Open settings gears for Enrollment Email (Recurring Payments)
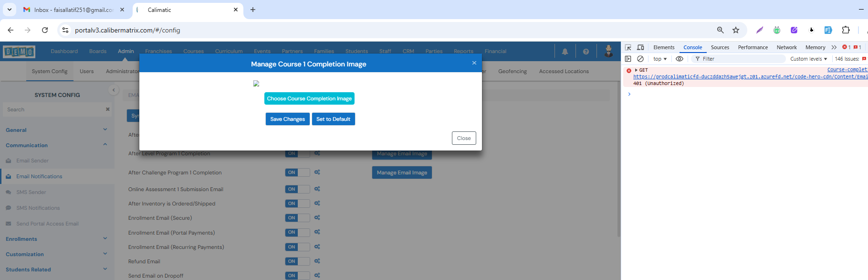The width and height of the screenshot is (868, 280). tap(317, 247)
